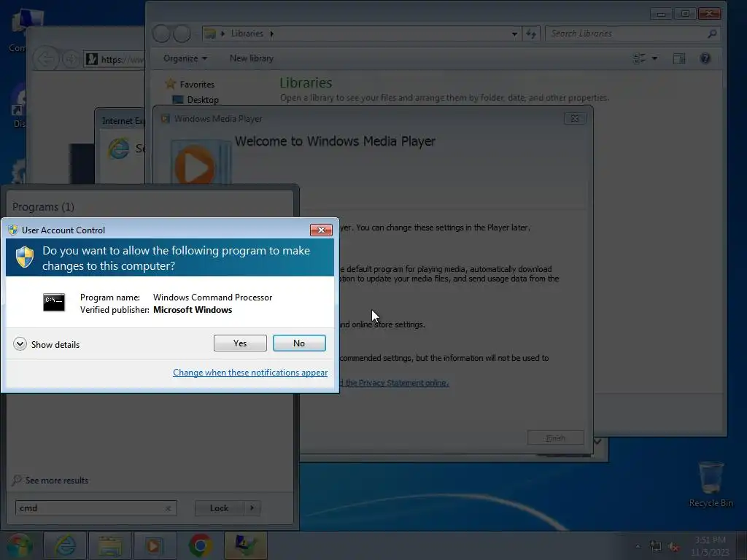The height and width of the screenshot is (560, 747).
Task: Click the cmd search field in Start menu
Action: [x=96, y=508]
